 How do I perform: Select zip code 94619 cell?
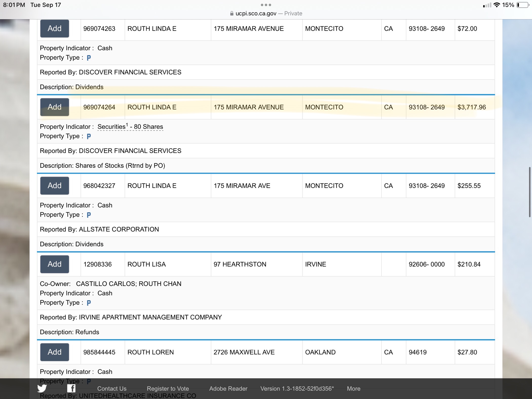(430, 352)
